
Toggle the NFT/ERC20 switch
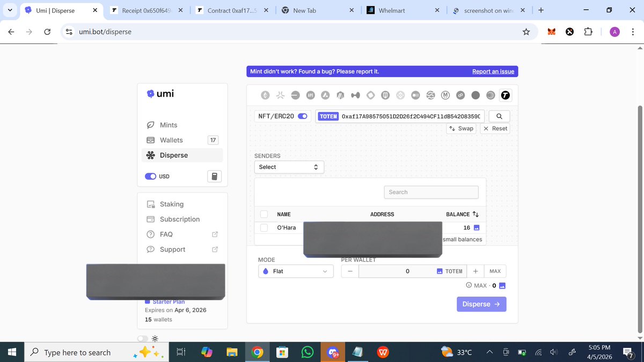[x=303, y=116]
